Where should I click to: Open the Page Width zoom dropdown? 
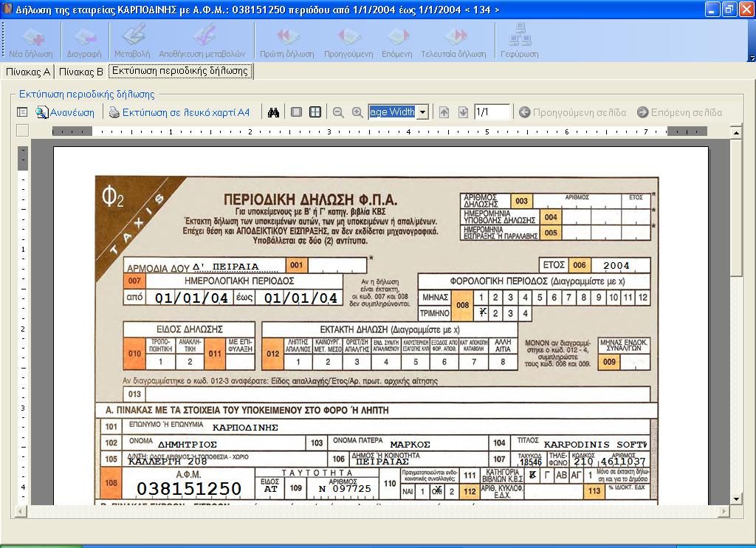click(423, 112)
